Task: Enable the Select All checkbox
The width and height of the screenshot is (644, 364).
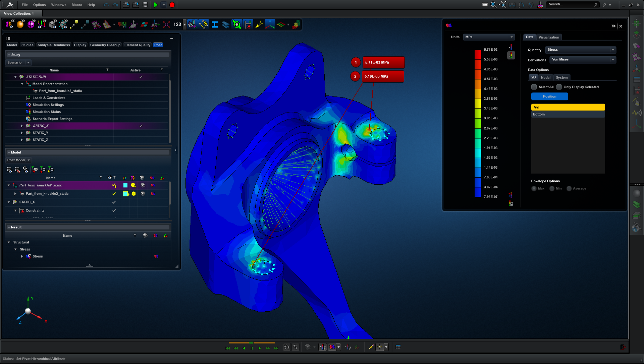Action: pyautogui.click(x=534, y=87)
